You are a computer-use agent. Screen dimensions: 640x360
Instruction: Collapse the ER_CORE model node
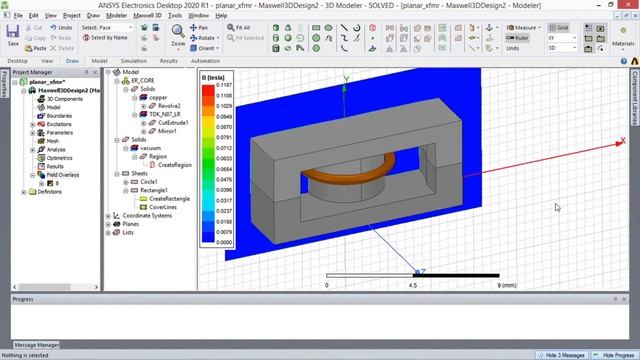(117, 81)
